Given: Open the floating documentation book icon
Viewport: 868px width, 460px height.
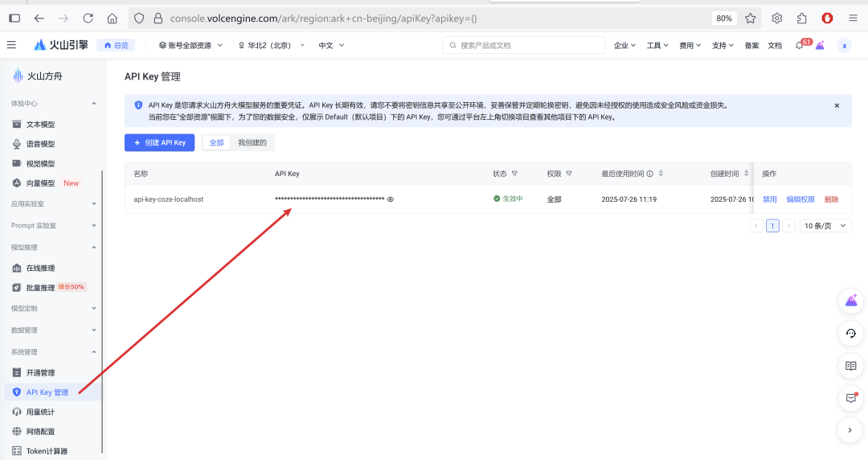Looking at the screenshot, I should 851,365.
